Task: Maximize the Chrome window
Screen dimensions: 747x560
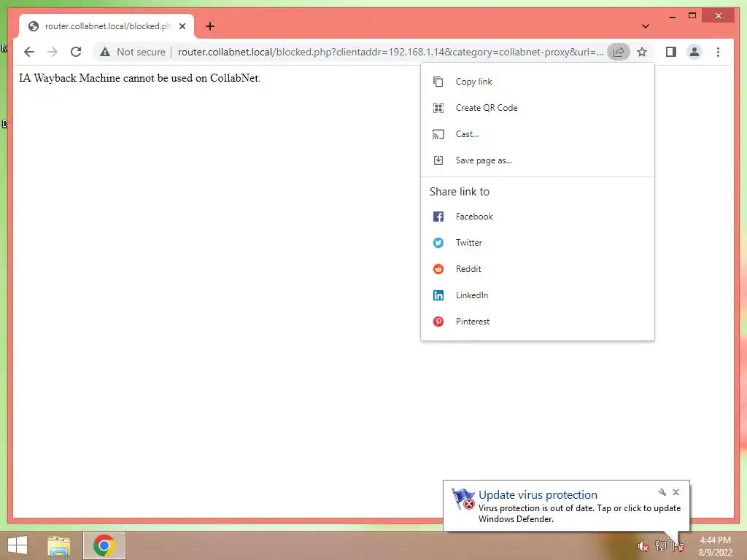Action: coord(692,16)
